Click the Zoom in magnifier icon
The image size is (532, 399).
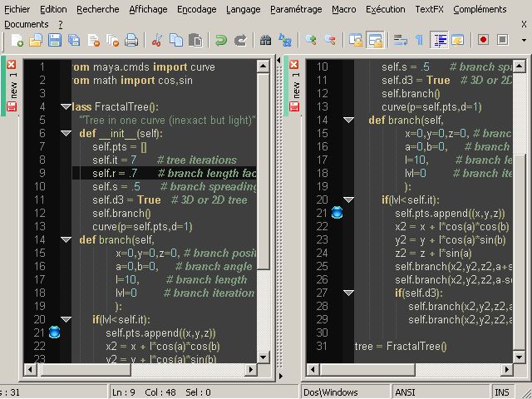point(311,40)
